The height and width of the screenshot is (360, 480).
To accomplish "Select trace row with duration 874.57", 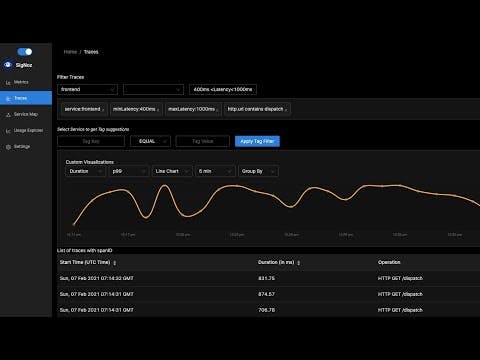I will tap(268, 294).
